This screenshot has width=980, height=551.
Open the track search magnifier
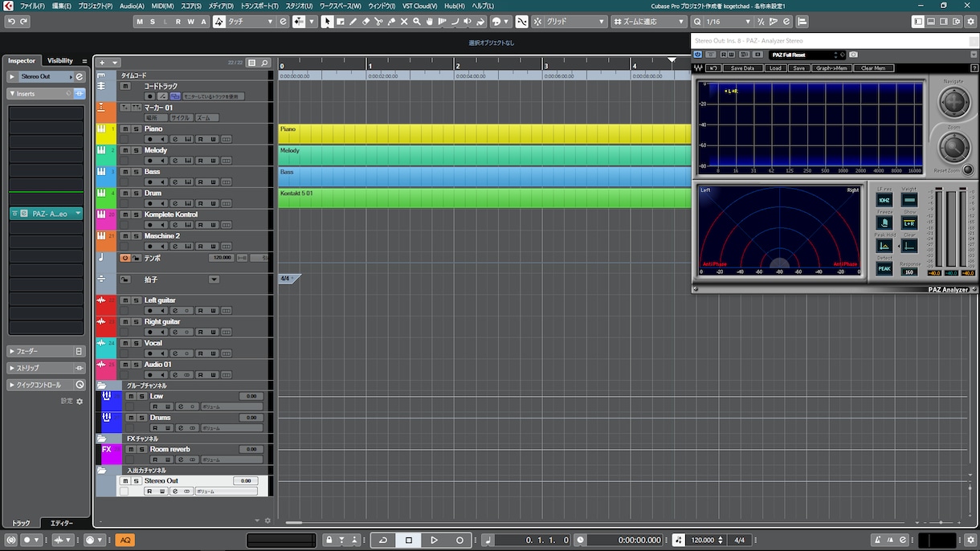pos(264,63)
